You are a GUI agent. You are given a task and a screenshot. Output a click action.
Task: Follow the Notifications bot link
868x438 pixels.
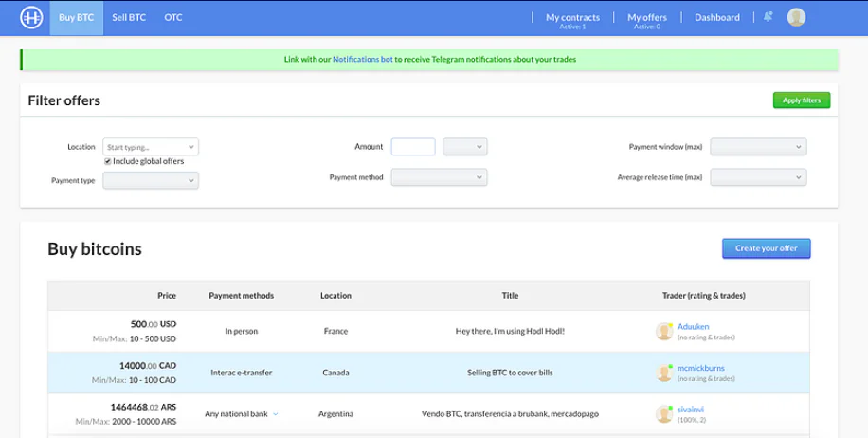[363, 59]
